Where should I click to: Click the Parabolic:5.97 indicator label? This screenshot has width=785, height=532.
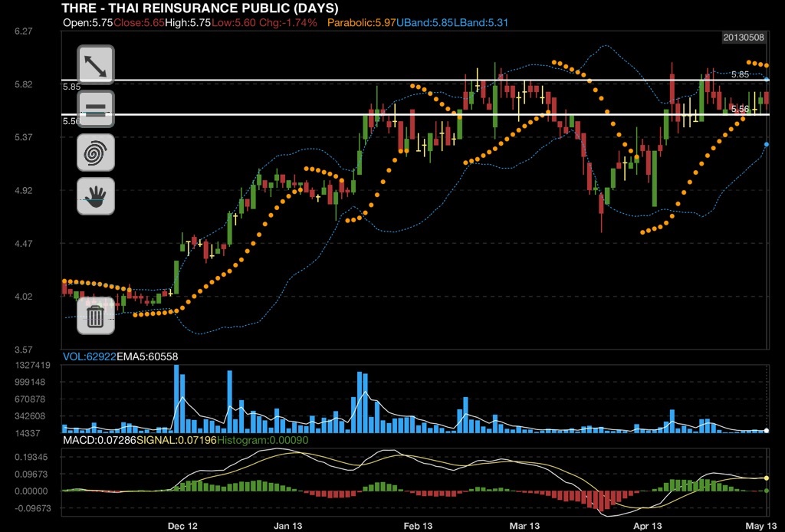[x=362, y=22]
